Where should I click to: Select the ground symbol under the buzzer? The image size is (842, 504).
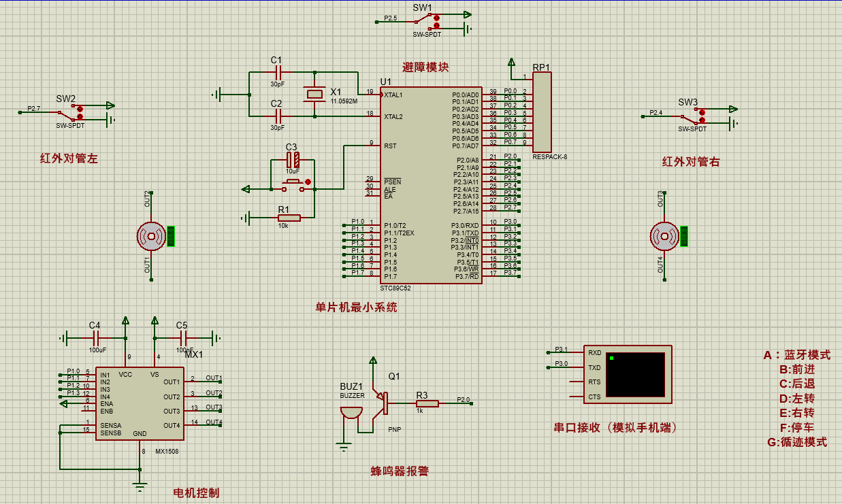click(344, 447)
